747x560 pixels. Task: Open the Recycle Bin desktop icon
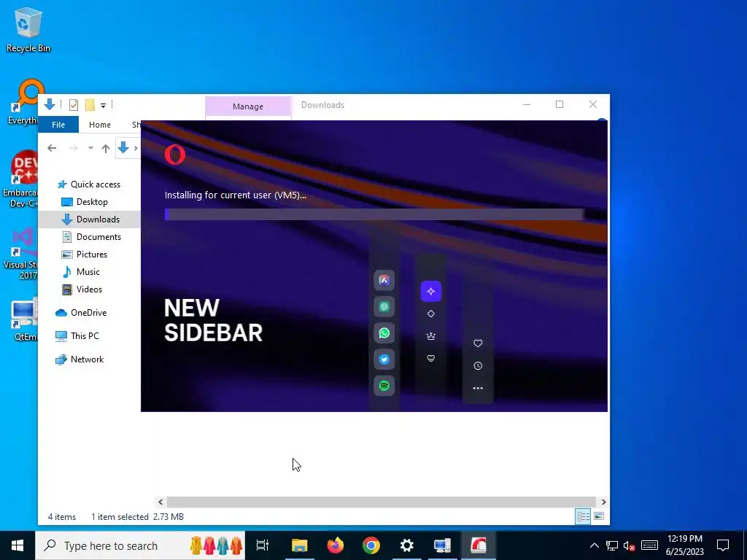tap(28, 29)
